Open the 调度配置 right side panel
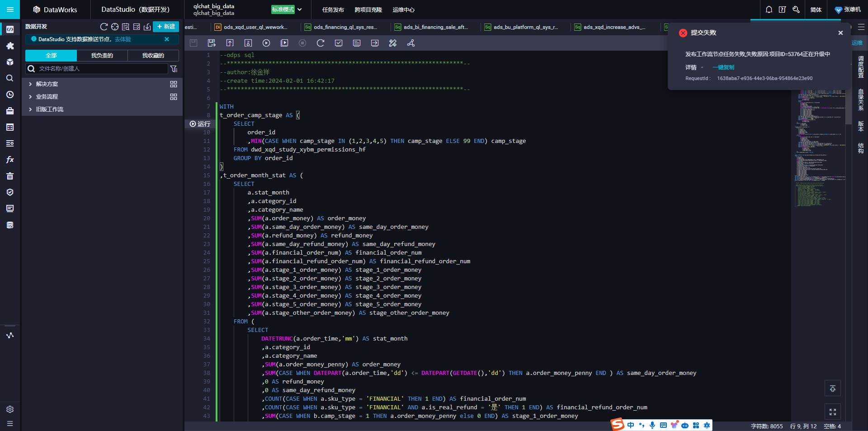868x431 pixels. 861,67
